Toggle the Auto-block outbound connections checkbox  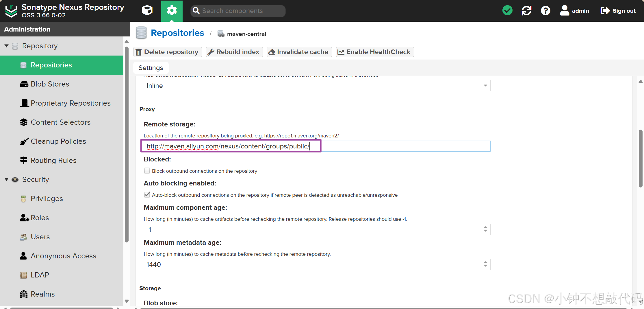tap(147, 195)
